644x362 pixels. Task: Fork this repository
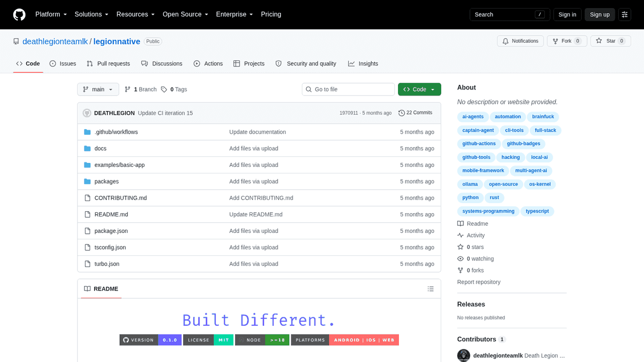pos(567,41)
